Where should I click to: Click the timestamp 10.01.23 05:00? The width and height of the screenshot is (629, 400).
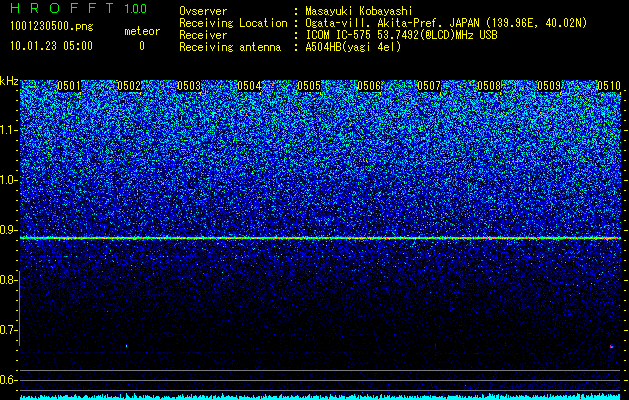[51, 46]
